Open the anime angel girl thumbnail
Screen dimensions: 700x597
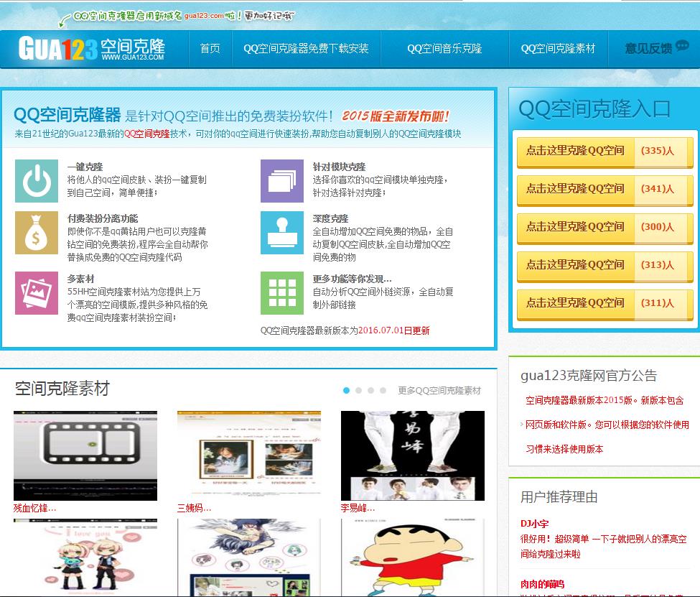(249, 557)
